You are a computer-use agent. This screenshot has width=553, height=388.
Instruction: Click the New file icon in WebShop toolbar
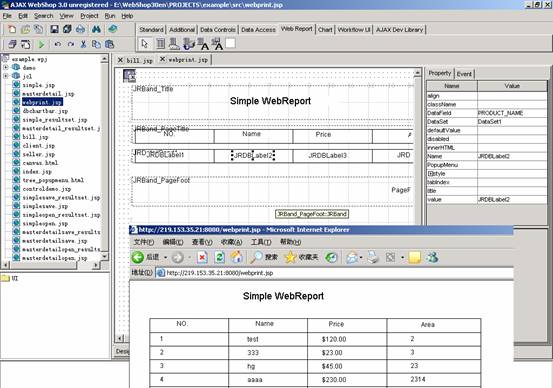click(x=12, y=29)
